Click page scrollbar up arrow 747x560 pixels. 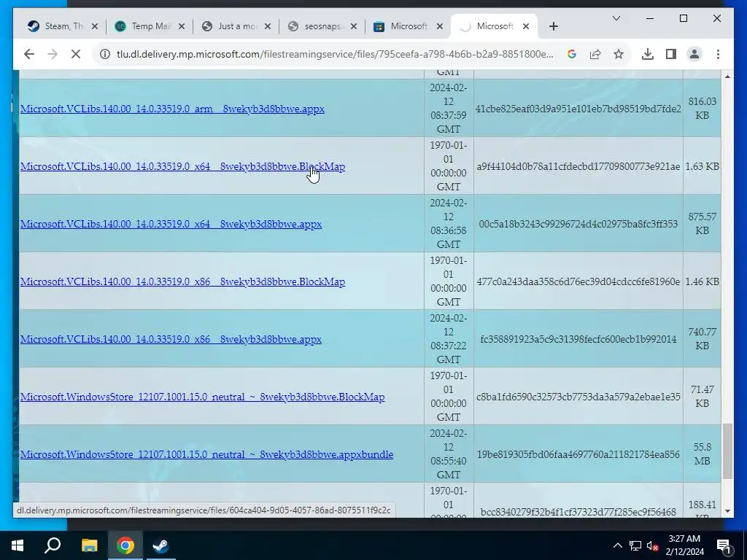[727, 77]
